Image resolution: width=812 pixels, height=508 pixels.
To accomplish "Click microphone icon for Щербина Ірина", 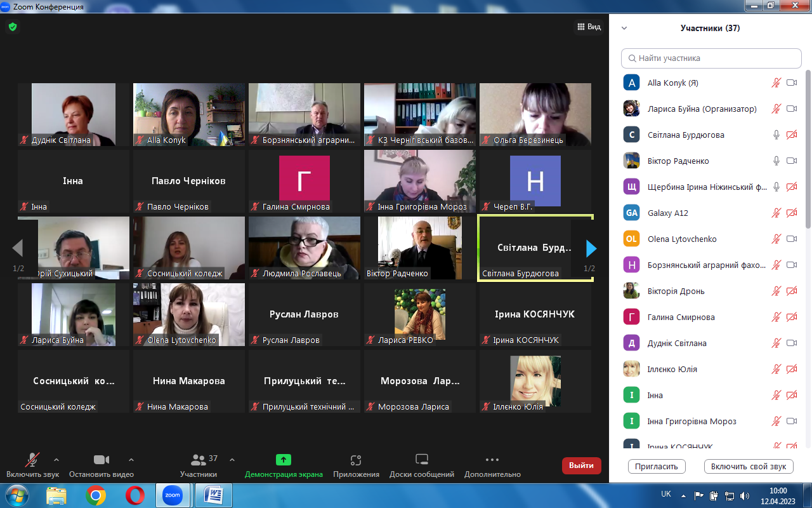I will click(776, 187).
